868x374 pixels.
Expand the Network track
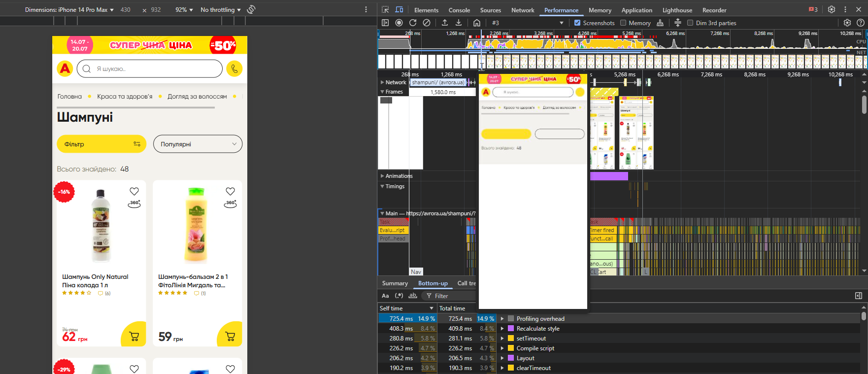382,82
